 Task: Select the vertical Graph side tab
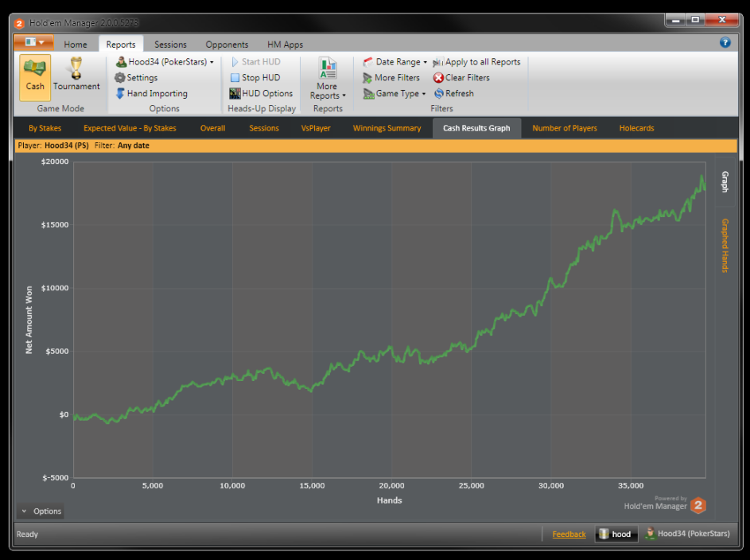725,181
